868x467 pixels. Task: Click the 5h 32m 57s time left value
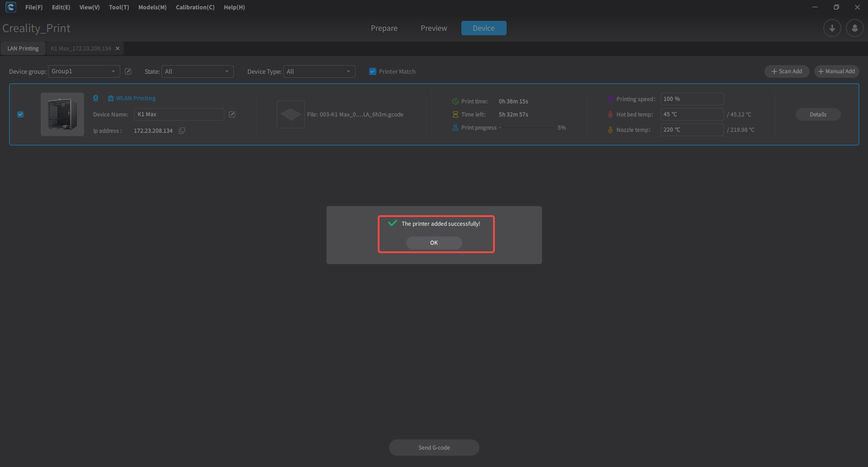(513, 114)
